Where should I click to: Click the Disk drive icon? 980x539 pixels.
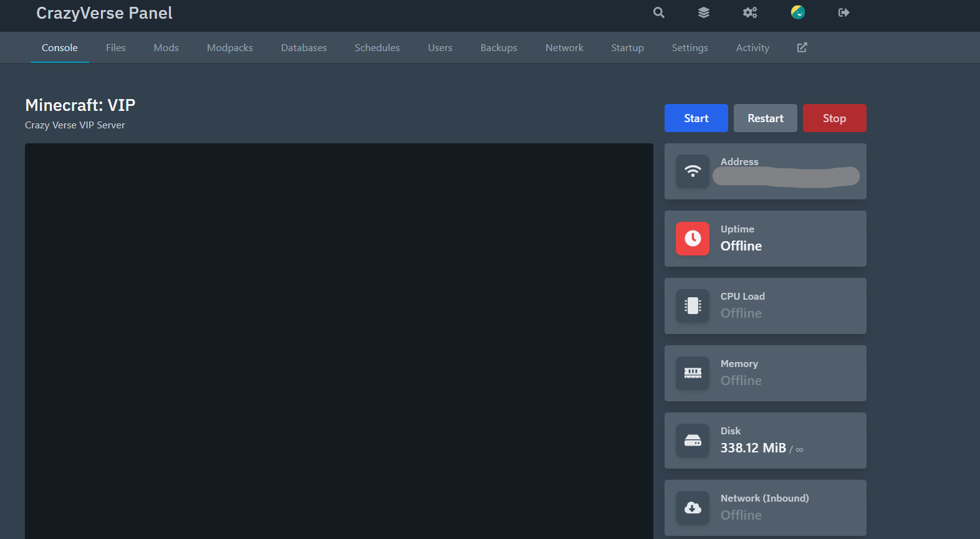click(x=693, y=441)
